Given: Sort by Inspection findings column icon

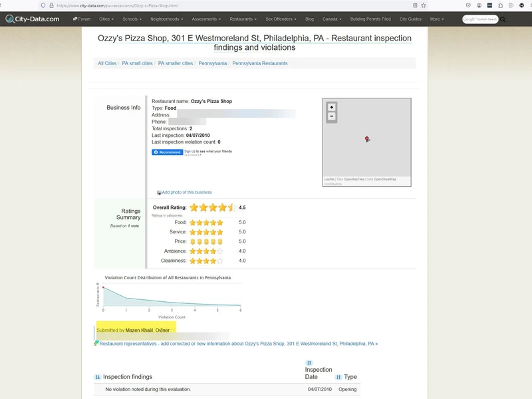Looking at the screenshot, I should click(97, 377).
